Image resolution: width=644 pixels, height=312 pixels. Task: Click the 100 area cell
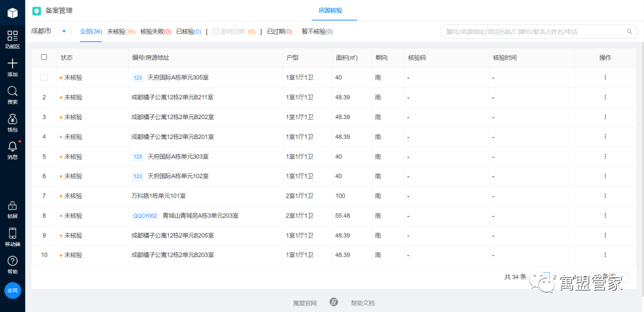coord(340,196)
